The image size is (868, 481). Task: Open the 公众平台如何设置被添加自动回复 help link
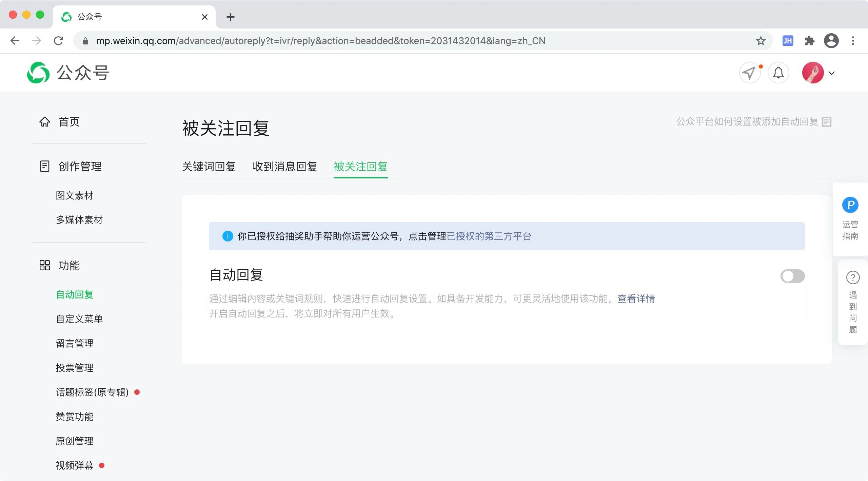747,121
